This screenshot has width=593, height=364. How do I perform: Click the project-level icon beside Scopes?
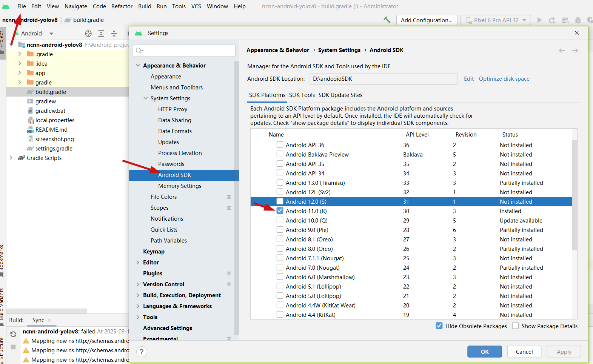229,208
